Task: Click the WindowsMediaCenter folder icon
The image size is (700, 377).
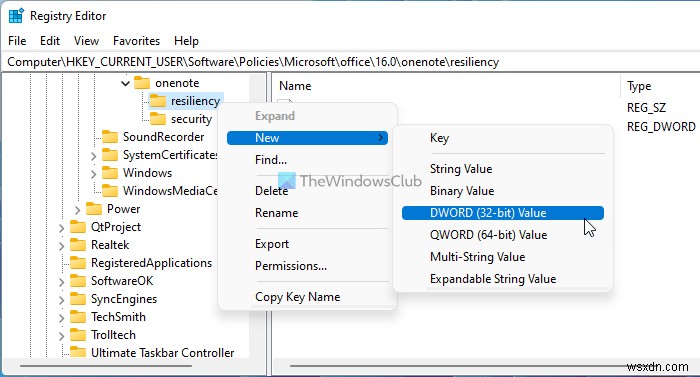Action: tap(110, 191)
